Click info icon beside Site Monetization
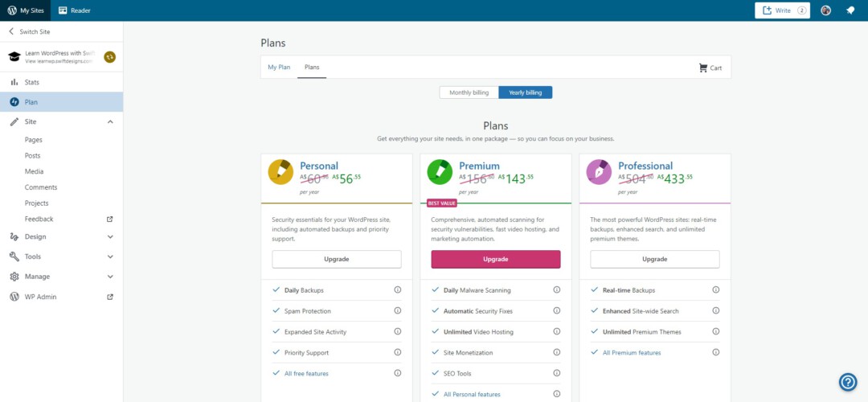The image size is (868, 402). pyautogui.click(x=556, y=353)
